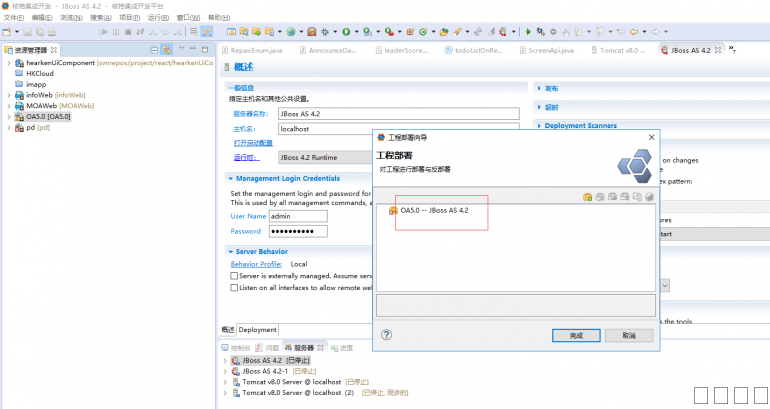Screen dimensions: 770x409
Task: Open the 文件(F) menu
Action: click(12, 18)
